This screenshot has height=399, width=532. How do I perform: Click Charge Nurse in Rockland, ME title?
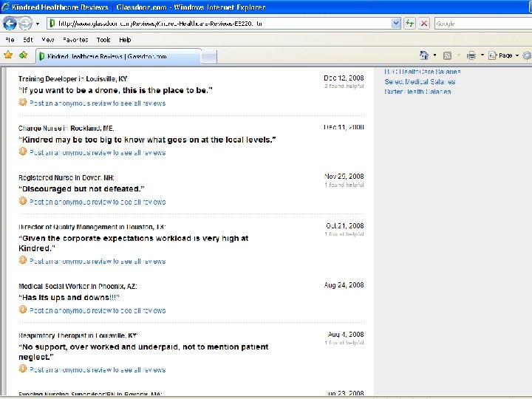pos(66,129)
